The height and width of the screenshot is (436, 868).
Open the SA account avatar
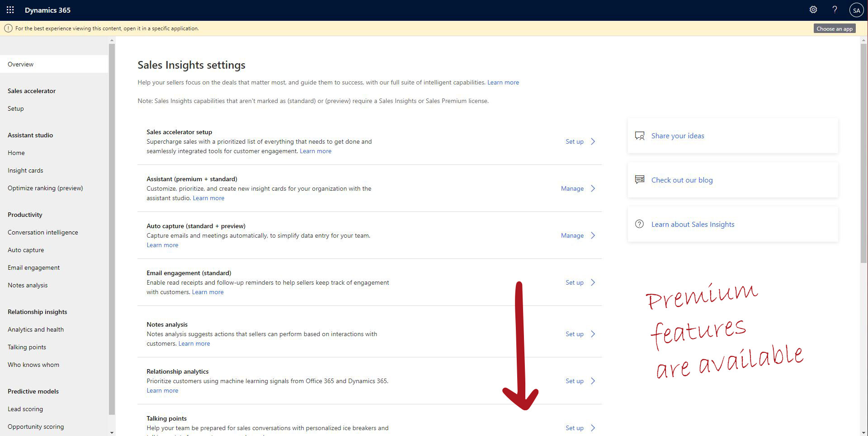(857, 9)
